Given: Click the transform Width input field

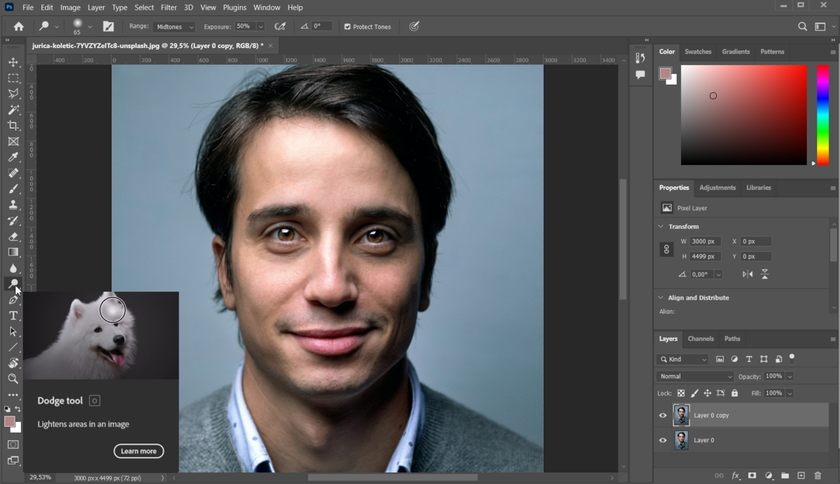Looking at the screenshot, I should click(x=707, y=241).
